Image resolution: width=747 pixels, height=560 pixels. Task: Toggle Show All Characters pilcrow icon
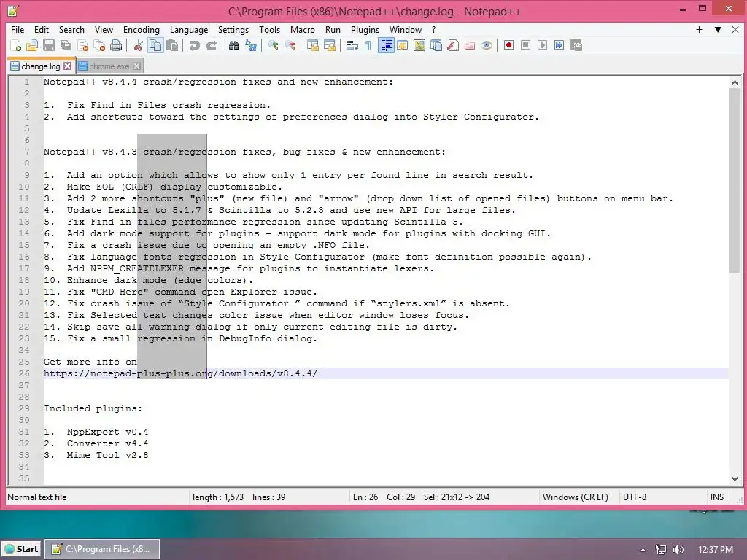point(368,45)
